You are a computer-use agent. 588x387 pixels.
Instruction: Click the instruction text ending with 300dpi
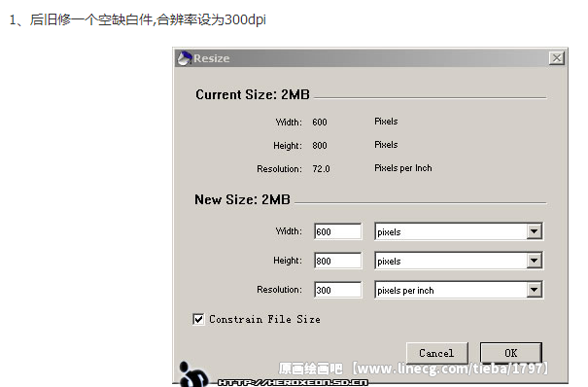pyautogui.click(x=138, y=19)
